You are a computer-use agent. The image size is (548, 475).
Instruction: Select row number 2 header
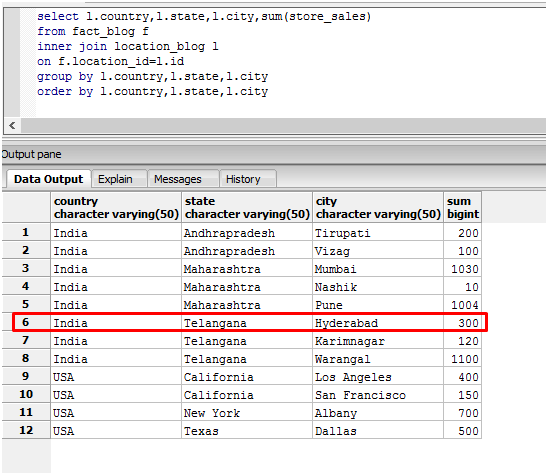26,250
